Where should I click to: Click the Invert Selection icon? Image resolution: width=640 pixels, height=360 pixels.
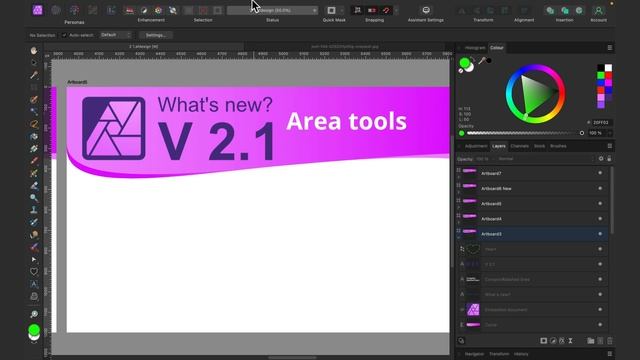point(218,10)
